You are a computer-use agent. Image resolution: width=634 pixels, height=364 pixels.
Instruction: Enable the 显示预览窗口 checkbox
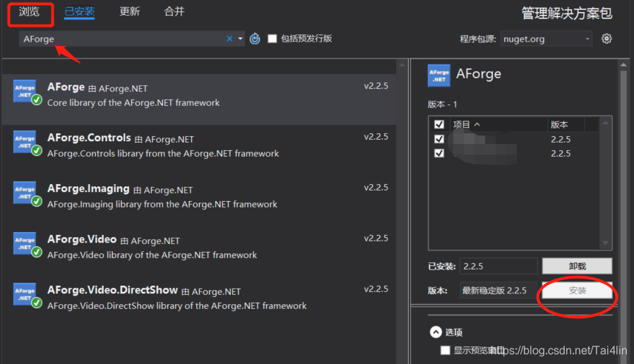click(445, 351)
